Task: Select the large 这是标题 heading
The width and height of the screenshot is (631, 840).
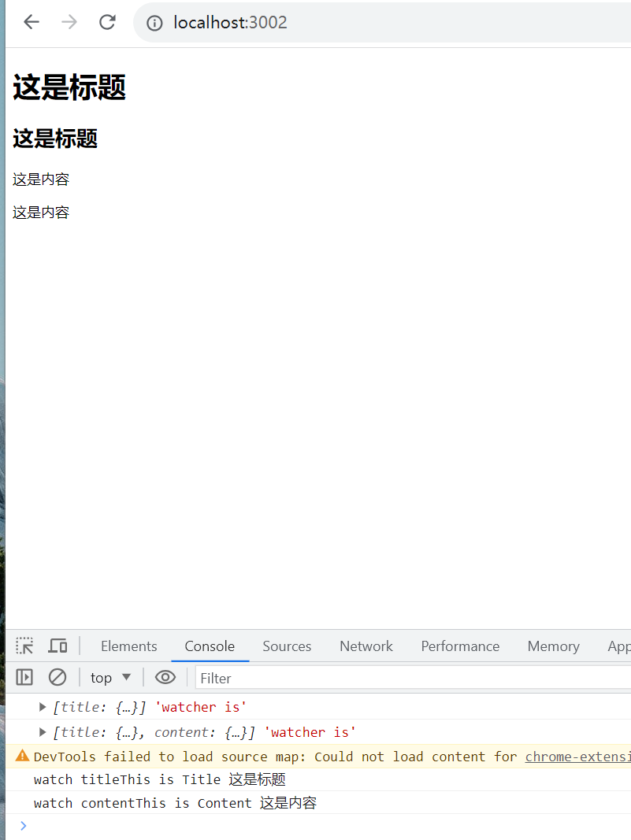Action: point(69,87)
